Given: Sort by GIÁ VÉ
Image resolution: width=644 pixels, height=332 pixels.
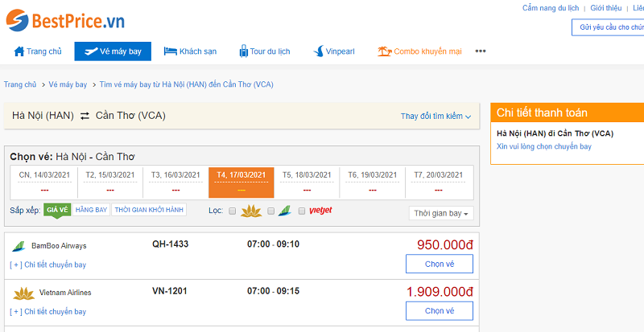Looking at the screenshot, I should pos(57,210).
